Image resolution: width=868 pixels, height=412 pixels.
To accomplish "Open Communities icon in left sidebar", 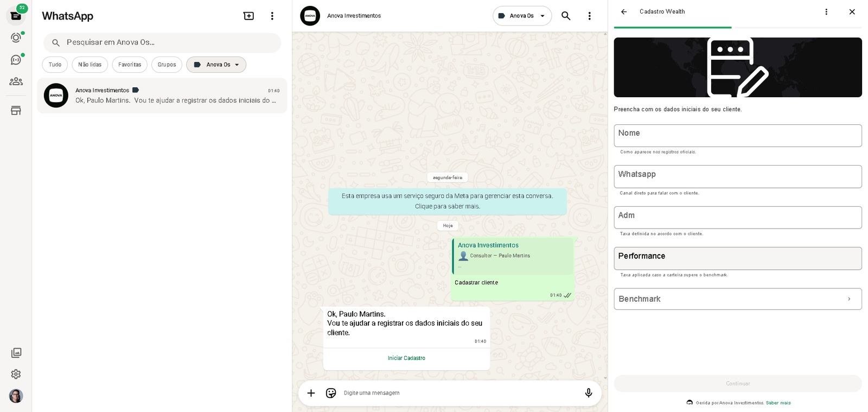I will click(x=16, y=81).
